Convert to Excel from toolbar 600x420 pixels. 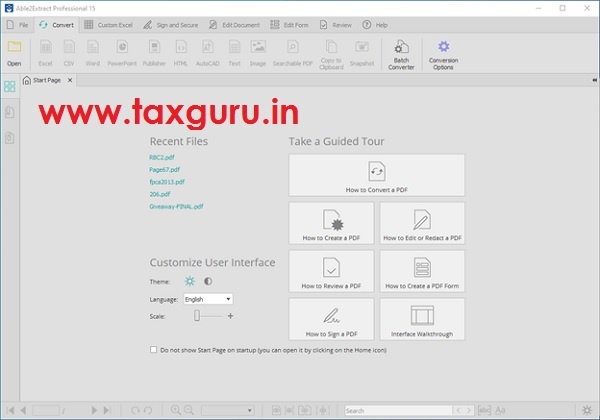(x=46, y=54)
